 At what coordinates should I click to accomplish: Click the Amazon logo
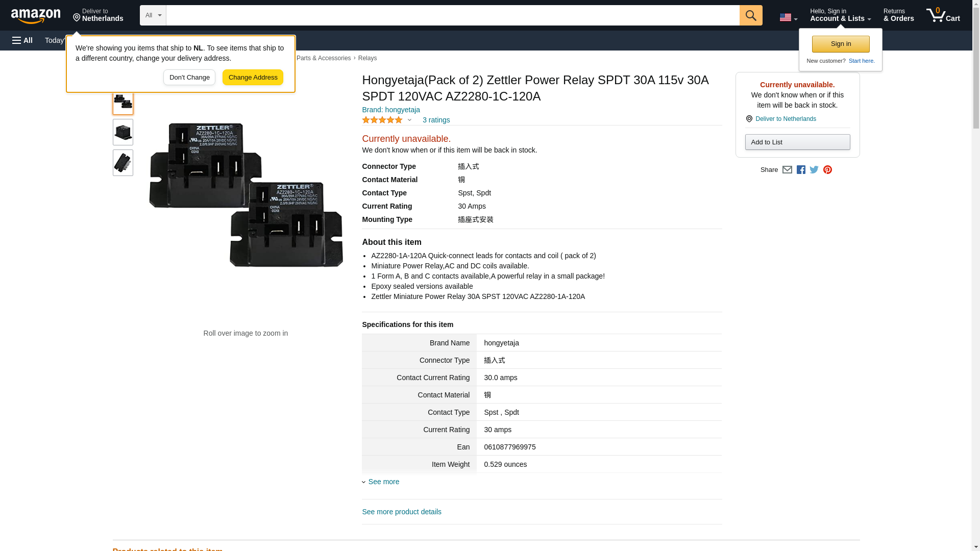click(36, 15)
